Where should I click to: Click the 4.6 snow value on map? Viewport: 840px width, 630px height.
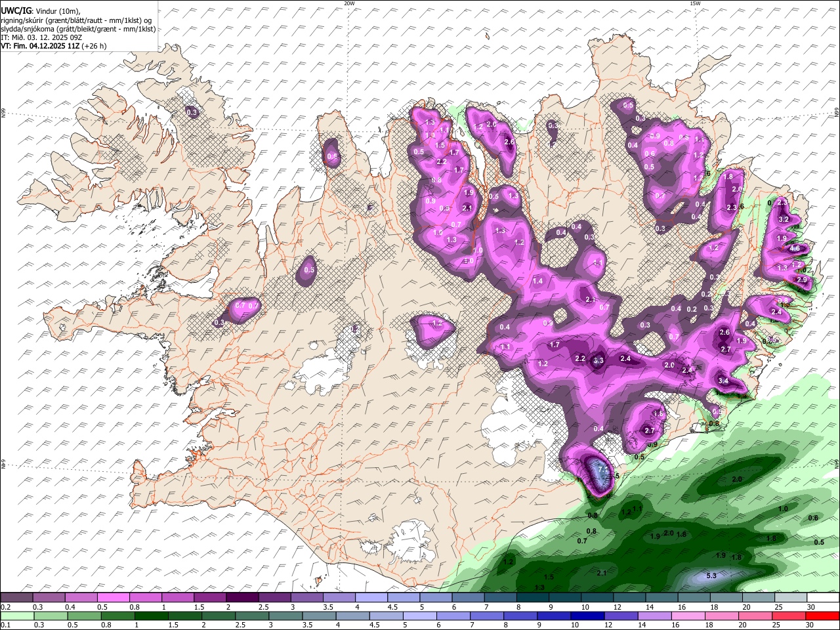click(x=794, y=249)
